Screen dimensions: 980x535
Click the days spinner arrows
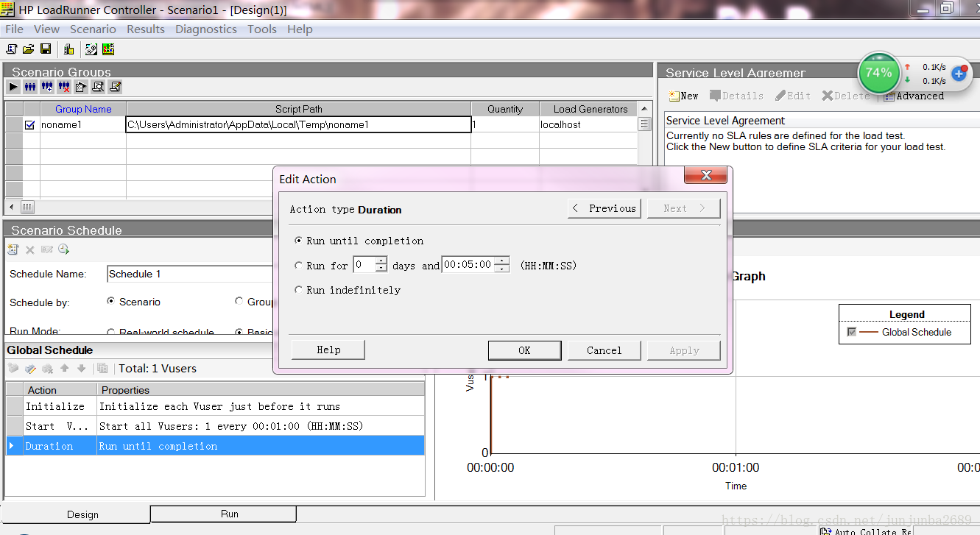[381, 265]
